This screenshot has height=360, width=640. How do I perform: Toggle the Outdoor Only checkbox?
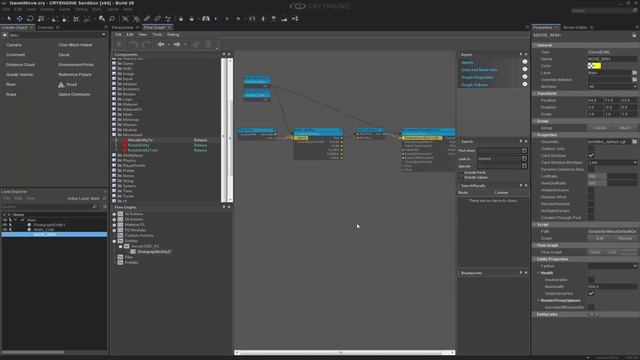(591, 149)
